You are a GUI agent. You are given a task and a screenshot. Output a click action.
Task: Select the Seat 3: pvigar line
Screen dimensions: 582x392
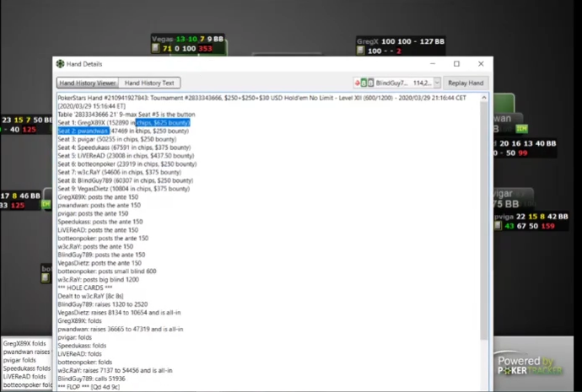tap(117, 139)
